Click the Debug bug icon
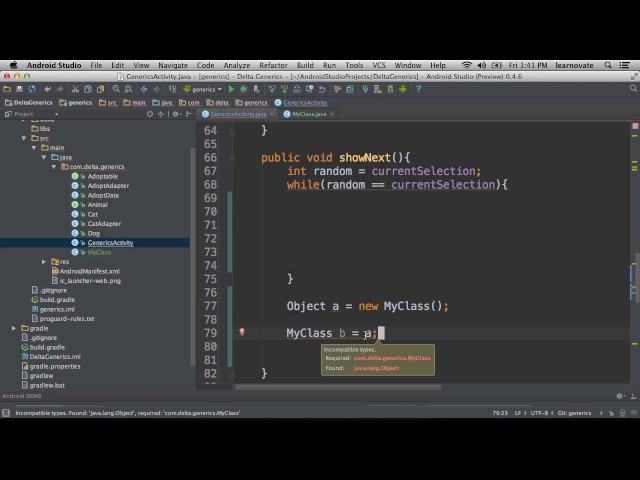 (244, 89)
